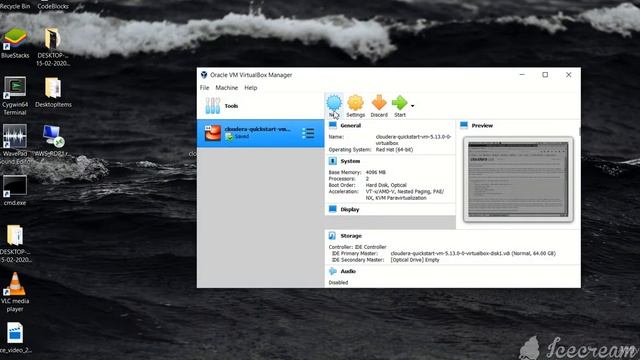Image resolution: width=640 pixels, height=360 pixels.
Task: Close the VirtualBox Manager window
Action: click(x=569, y=75)
